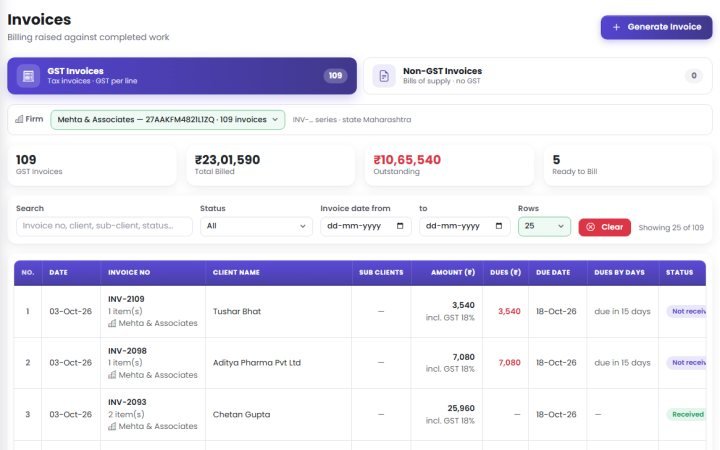The image size is (720, 450).
Task: Click the circled X icon in Clear
Action: (591, 227)
